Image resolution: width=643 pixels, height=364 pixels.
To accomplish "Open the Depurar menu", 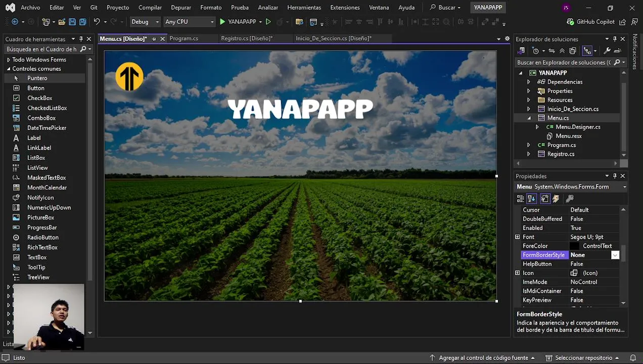I will pos(181,8).
